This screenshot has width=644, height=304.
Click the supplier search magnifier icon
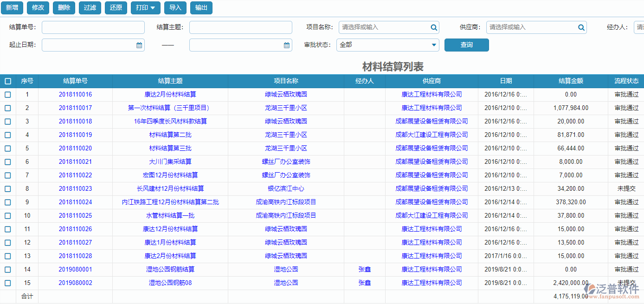(x=581, y=27)
